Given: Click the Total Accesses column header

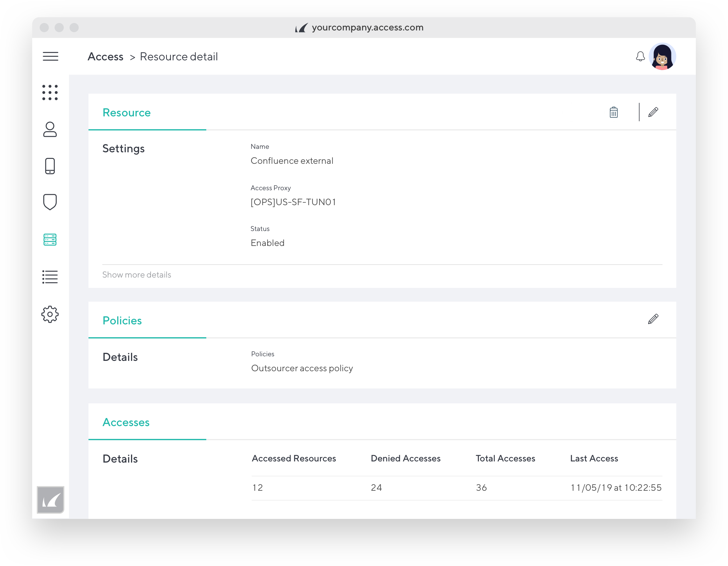Looking at the screenshot, I should pyautogui.click(x=505, y=458).
